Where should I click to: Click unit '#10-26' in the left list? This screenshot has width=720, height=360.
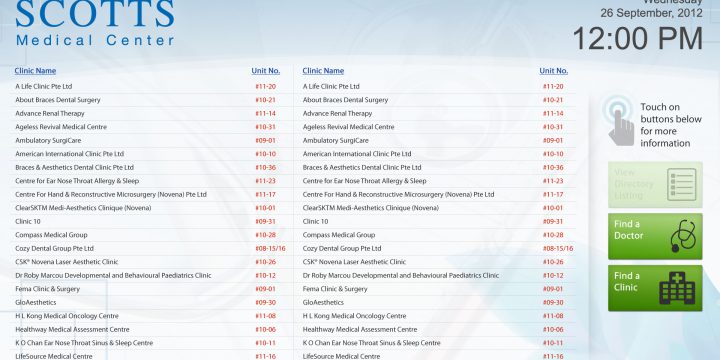(x=265, y=262)
